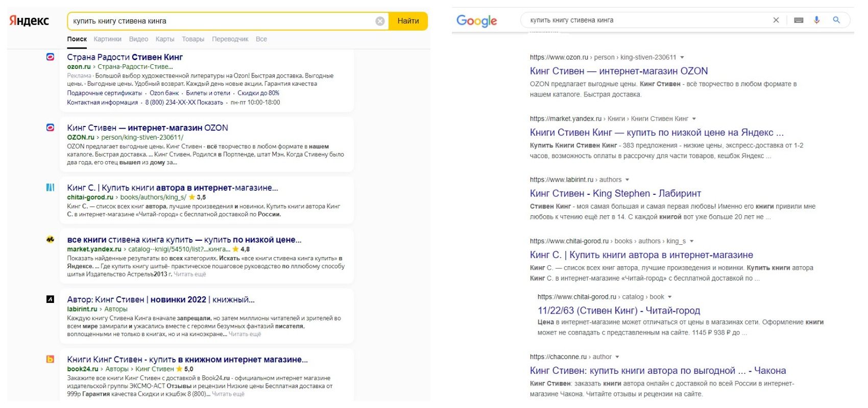Image resolution: width=868 pixels, height=408 pixels.
Task: Clear the Yandex search field
Action: click(x=380, y=21)
